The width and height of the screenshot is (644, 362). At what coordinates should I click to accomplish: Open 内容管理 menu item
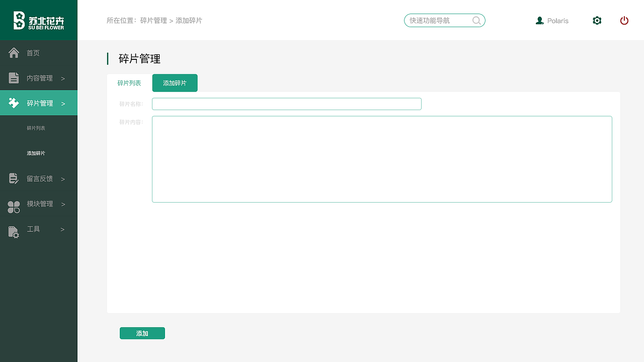[39, 78]
